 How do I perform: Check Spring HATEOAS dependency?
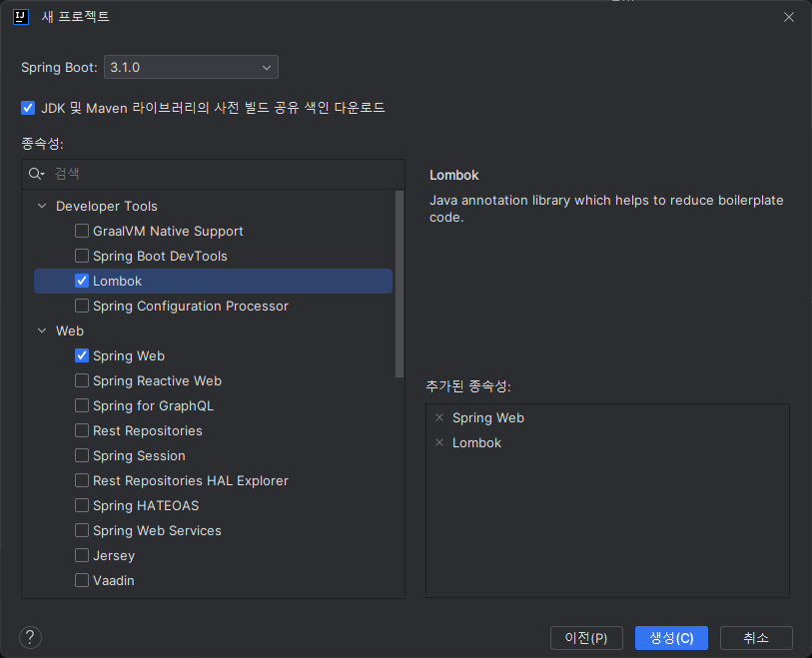[82, 505]
